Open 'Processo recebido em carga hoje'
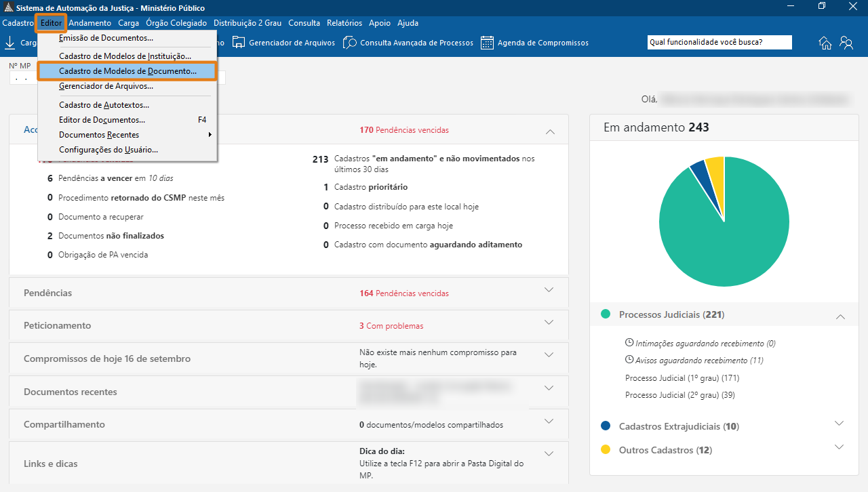This screenshot has height=492, width=868. pos(393,226)
